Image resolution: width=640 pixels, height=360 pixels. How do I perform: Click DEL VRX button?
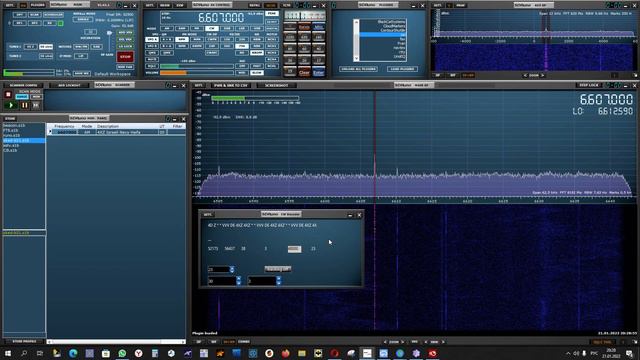click(x=125, y=40)
